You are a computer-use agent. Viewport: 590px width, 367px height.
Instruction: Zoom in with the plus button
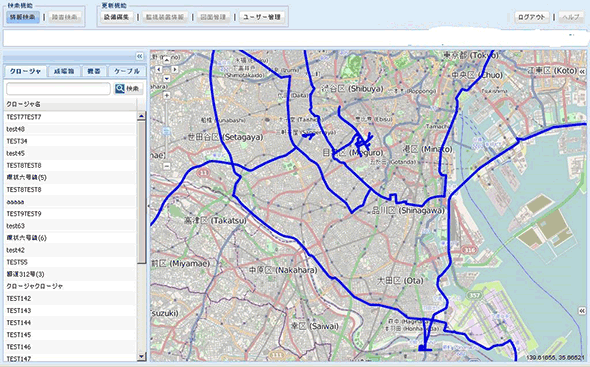point(166,96)
